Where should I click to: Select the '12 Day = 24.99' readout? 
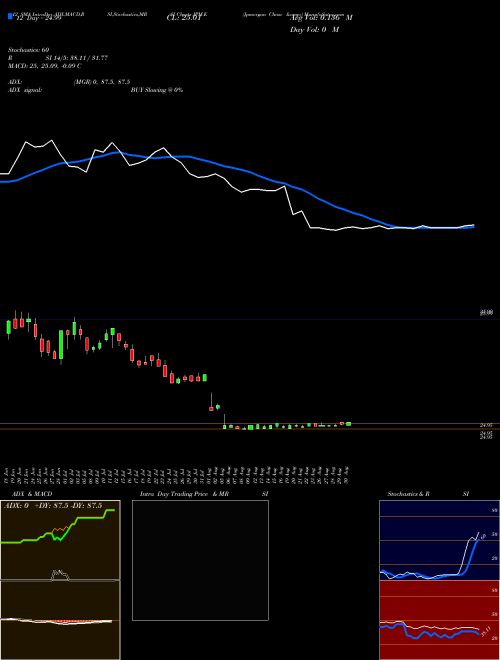pyautogui.click(x=38, y=19)
